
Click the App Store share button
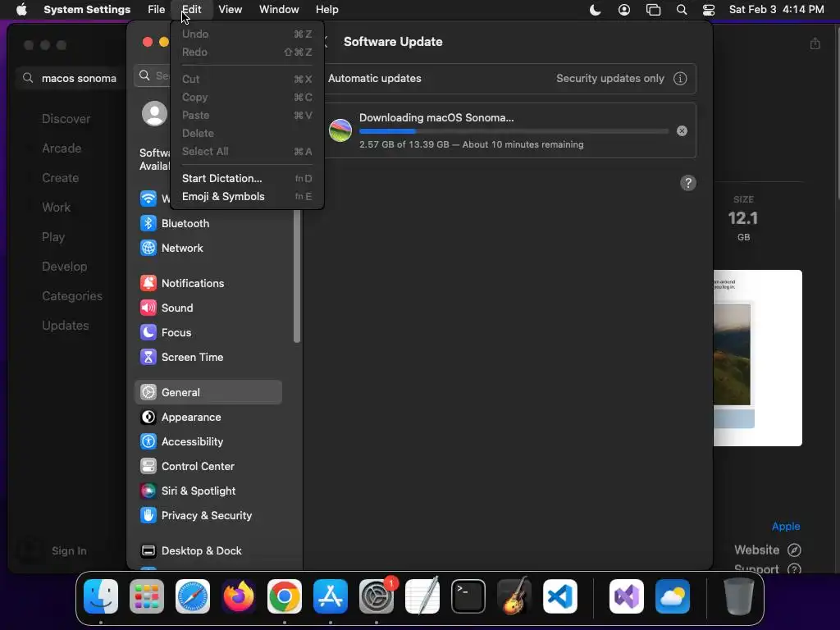point(815,43)
